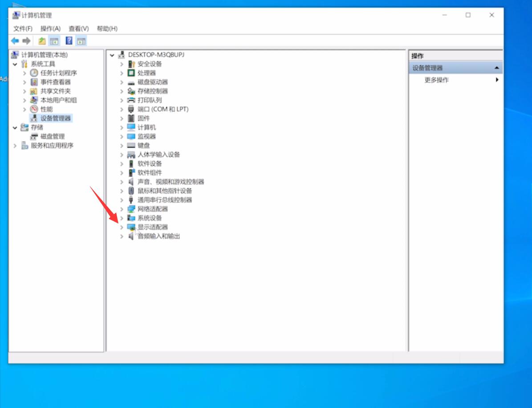Click the Show/Hide action pane icon
The image size is (532, 408).
coord(81,41)
